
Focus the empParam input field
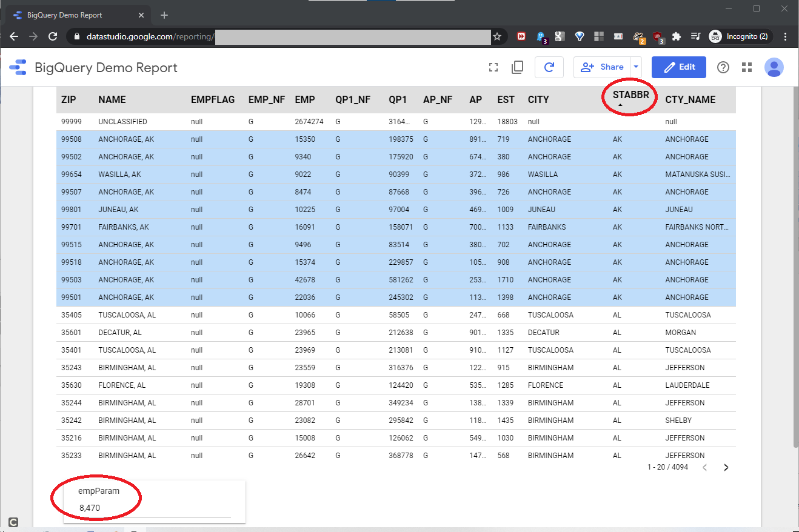[x=155, y=508]
